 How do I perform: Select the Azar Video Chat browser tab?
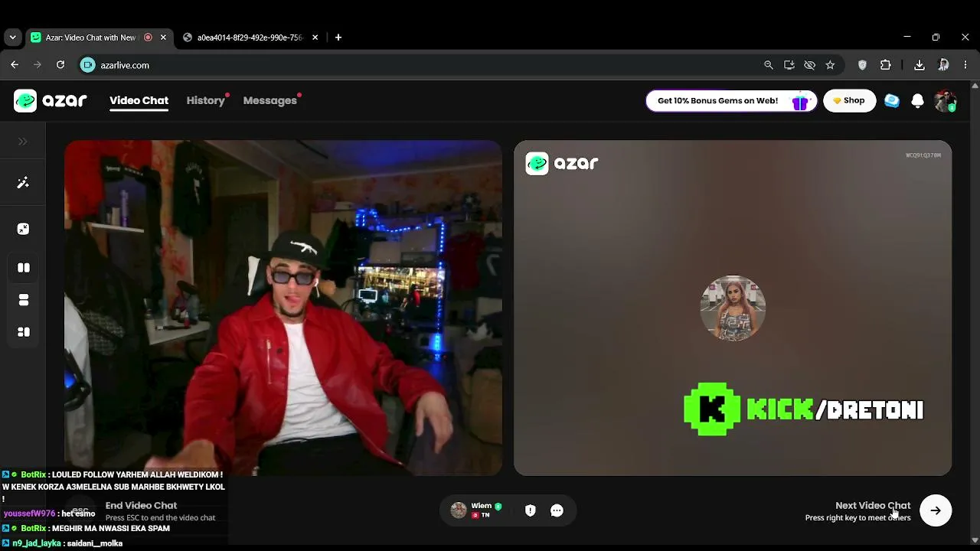pos(90,37)
